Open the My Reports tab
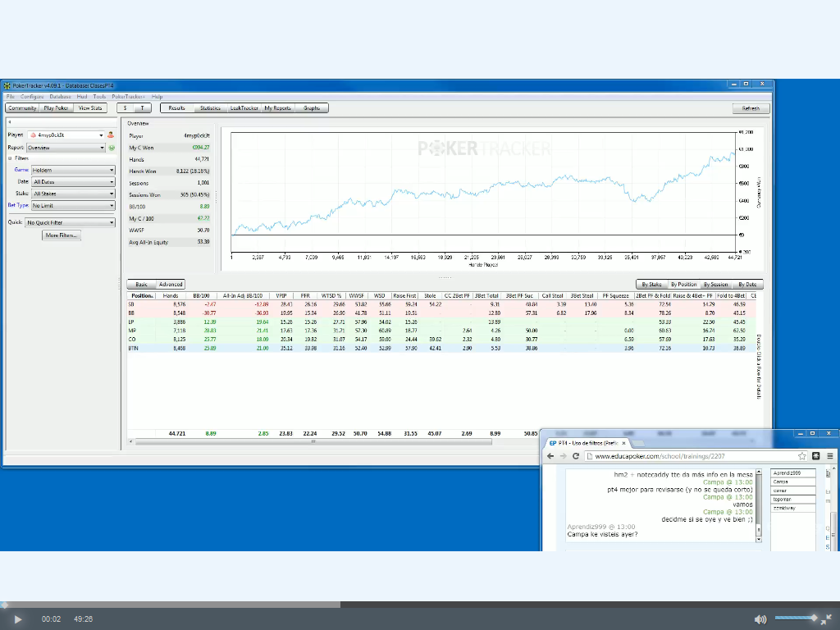 pos(277,108)
